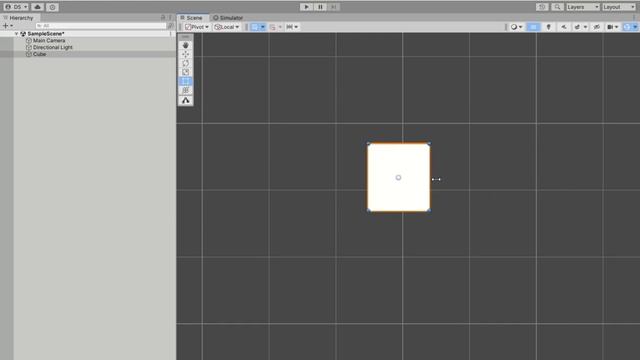Image resolution: width=640 pixels, height=360 pixels.
Task: Open the Layers dropdown
Action: (583, 7)
